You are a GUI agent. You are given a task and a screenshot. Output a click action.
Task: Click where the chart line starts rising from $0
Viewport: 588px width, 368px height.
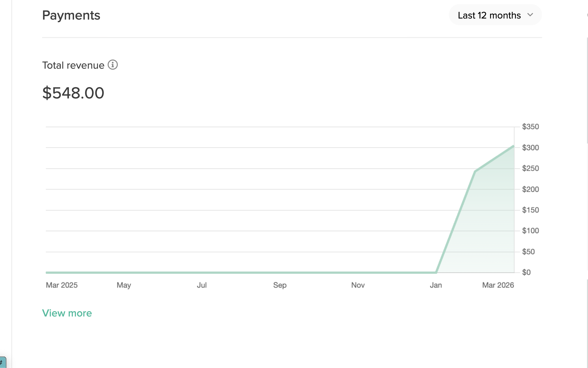pos(436,272)
